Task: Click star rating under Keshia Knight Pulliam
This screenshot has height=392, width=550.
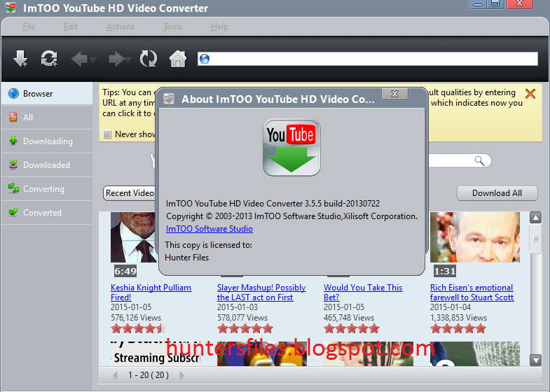Action: 139,328
